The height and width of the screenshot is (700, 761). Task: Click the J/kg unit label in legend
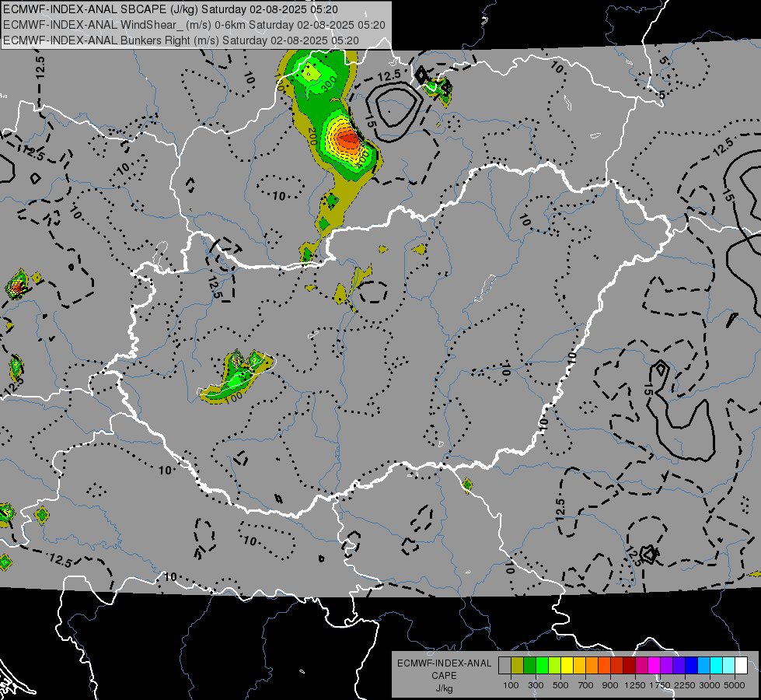[444, 689]
